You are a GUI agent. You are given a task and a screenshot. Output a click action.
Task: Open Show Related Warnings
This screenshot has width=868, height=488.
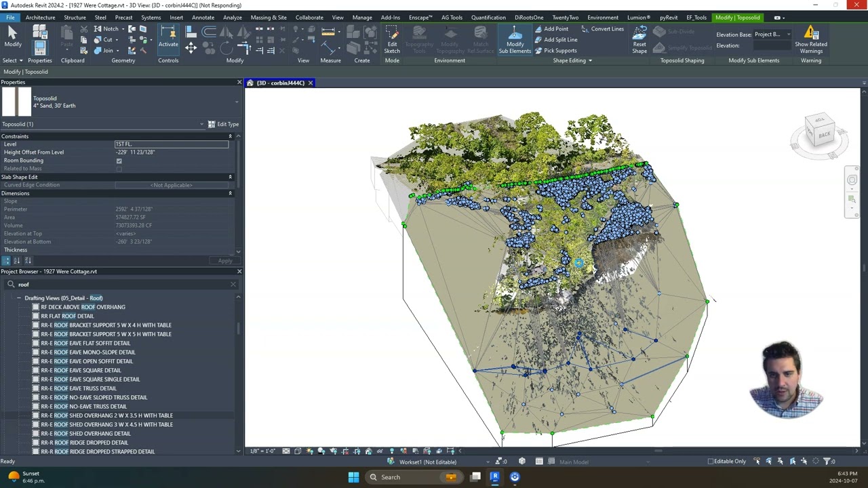[811, 39]
